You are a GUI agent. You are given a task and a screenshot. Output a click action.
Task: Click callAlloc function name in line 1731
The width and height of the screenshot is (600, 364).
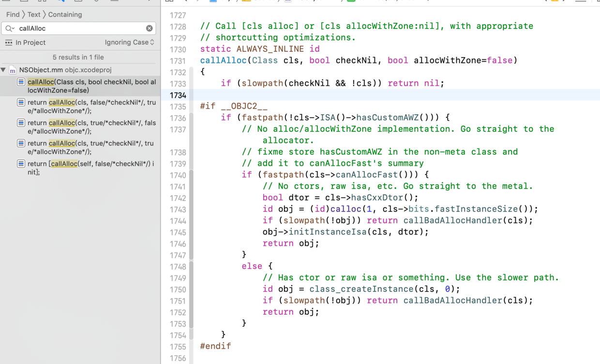[223, 60]
